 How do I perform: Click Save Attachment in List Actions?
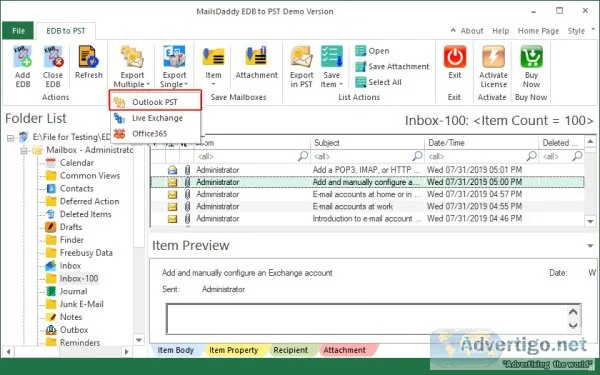click(392, 67)
